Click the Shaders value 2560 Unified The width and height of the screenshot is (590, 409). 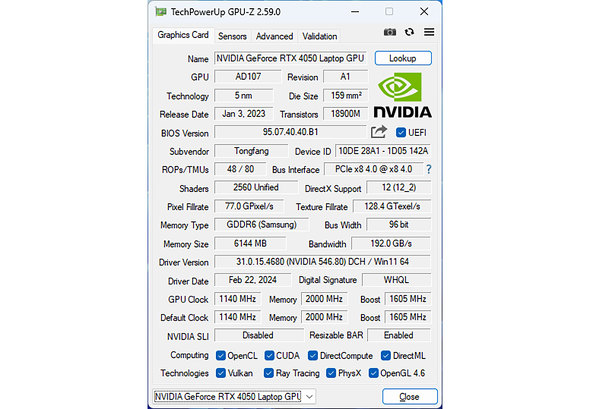coord(256,187)
